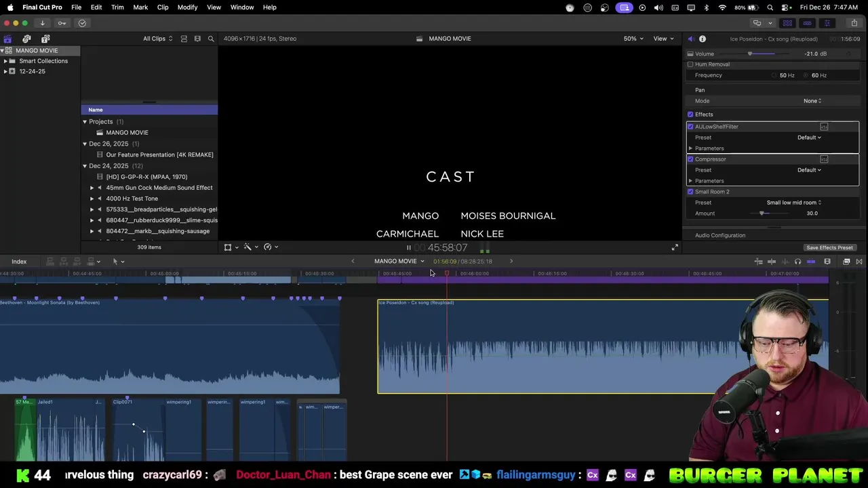Go back in timeline history arrow
Viewport: 868px width, 488px height.
point(353,261)
